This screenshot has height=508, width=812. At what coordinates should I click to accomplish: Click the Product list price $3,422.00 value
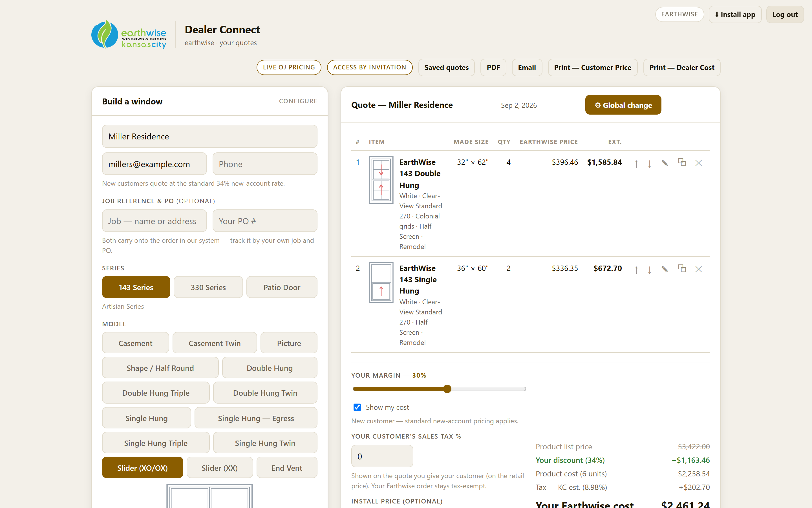click(694, 446)
